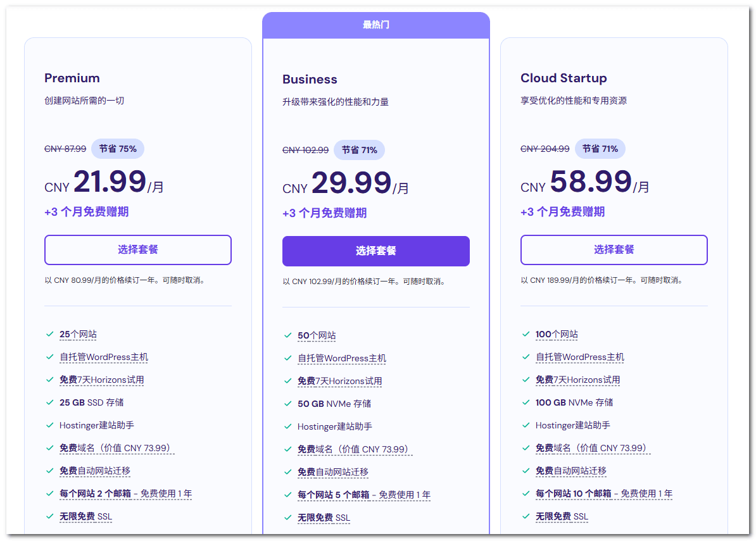Open 100个网站 feature tooltip
The image size is (756, 541).
[x=557, y=334]
